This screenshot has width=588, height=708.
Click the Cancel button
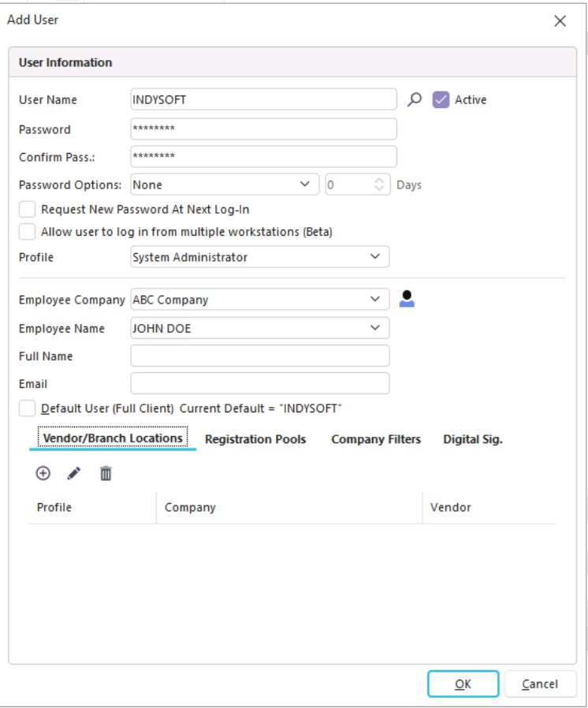[x=540, y=684]
